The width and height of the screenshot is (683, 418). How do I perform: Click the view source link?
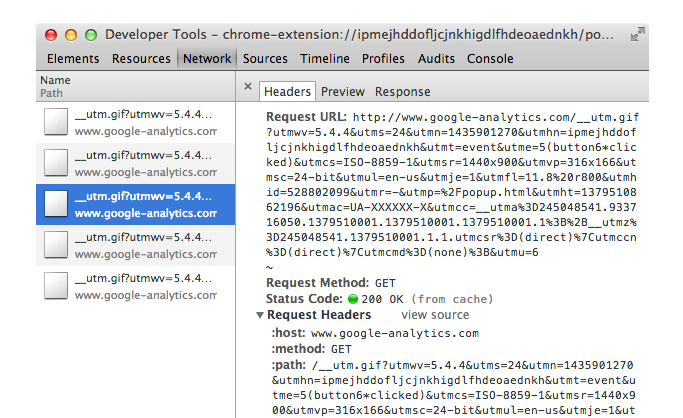435,315
